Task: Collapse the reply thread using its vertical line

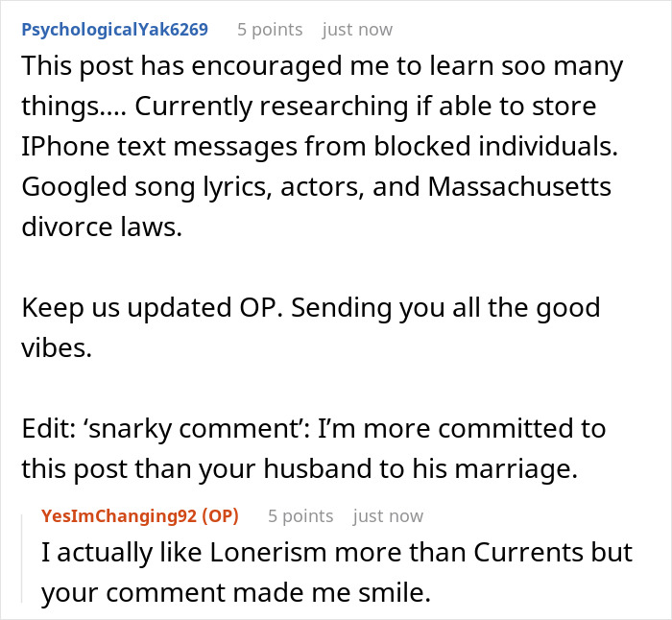Action: pyautogui.click(x=22, y=559)
